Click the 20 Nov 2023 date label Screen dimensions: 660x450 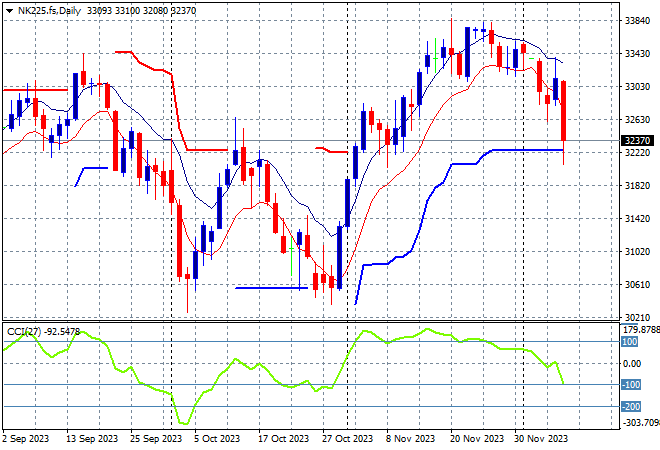(478, 439)
